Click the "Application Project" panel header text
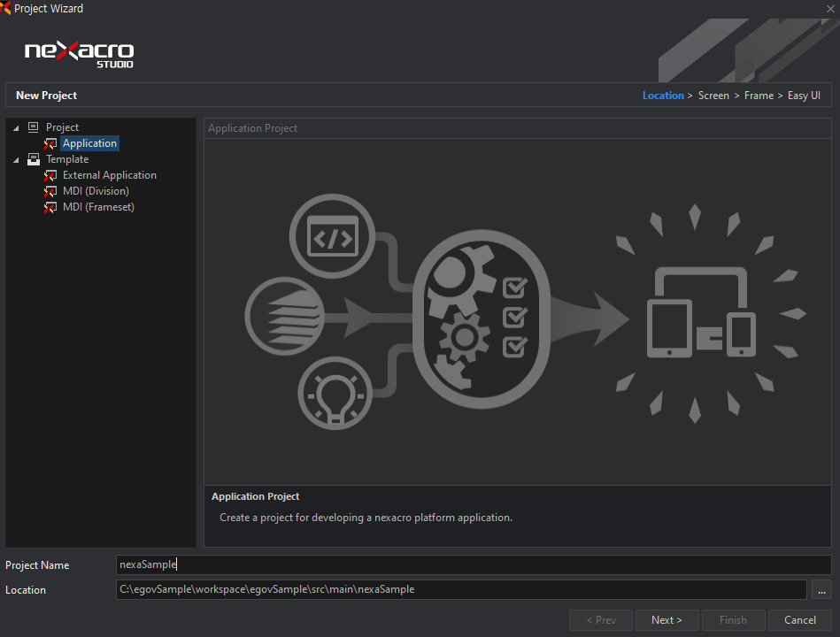Screen dimensions: 840x637 pyautogui.click(x=252, y=128)
